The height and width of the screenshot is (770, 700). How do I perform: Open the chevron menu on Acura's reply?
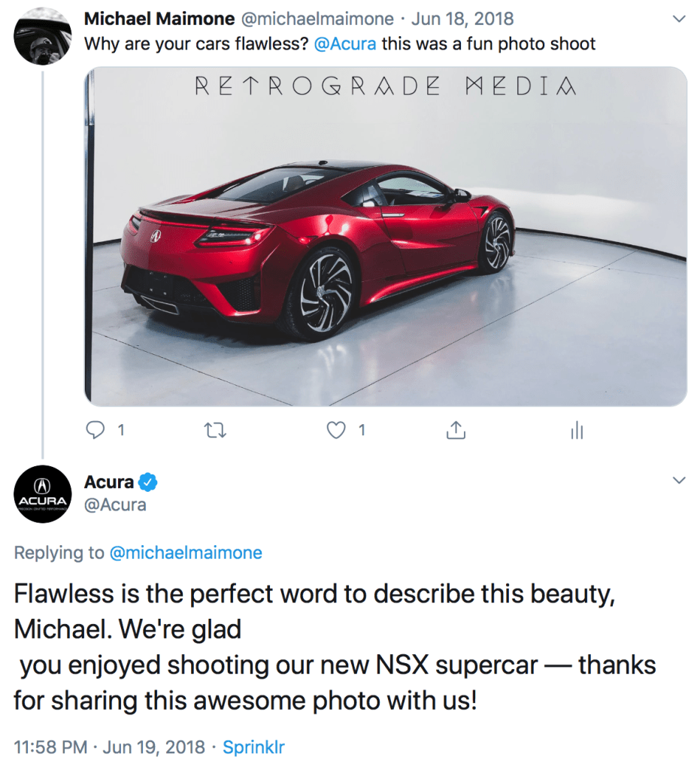[679, 480]
